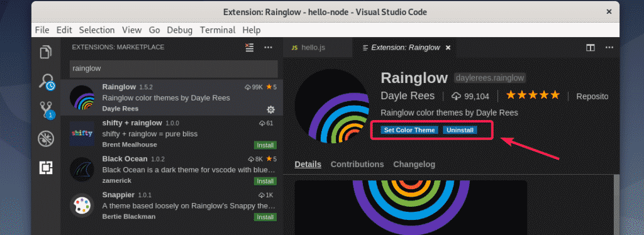The width and height of the screenshot is (644, 235).
Task: Open the Debug view icon
Action: click(x=46, y=139)
